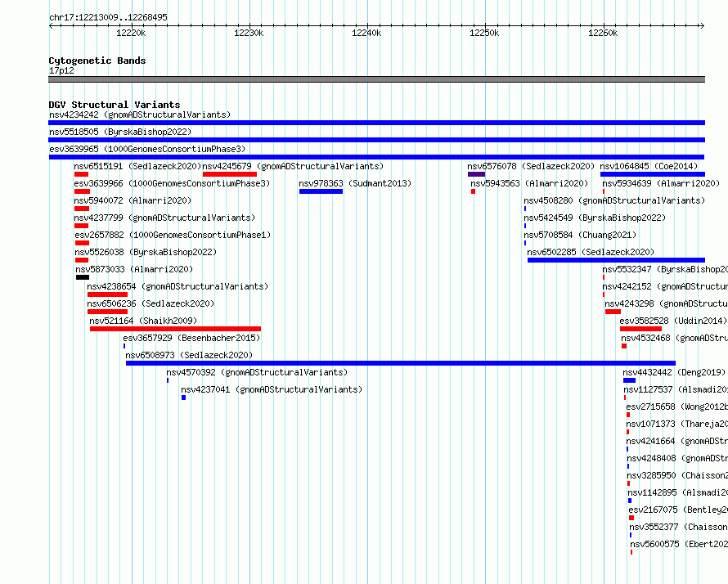Click the gray 17p12 cytogenetic band bar
728x584 pixels.
coord(376,79)
